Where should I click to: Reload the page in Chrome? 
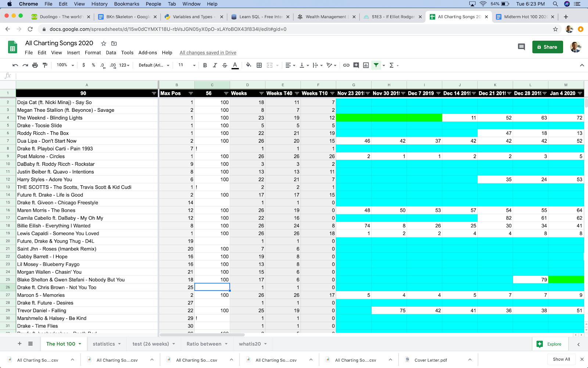(30, 29)
